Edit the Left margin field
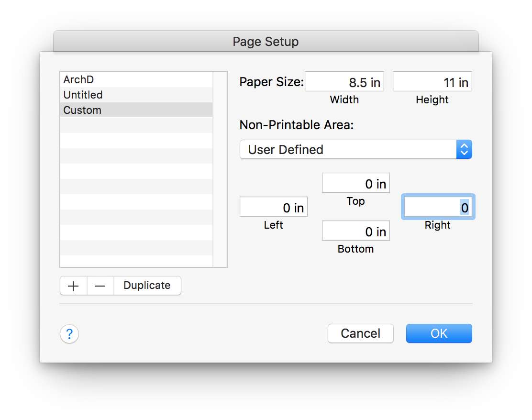The image size is (532, 420). pos(273,208)
